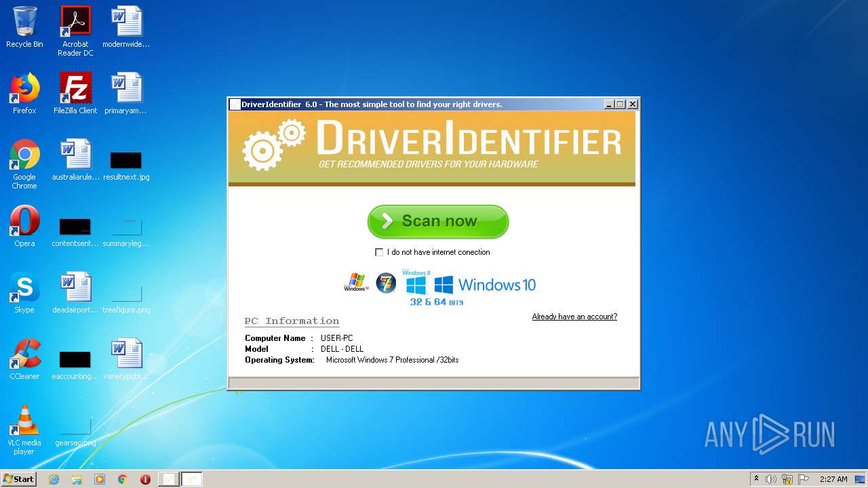The image size is (868, 488).
Task: Maximize the DriverIdentifier window
Action: pyautogui.click(x=620, y=104)
